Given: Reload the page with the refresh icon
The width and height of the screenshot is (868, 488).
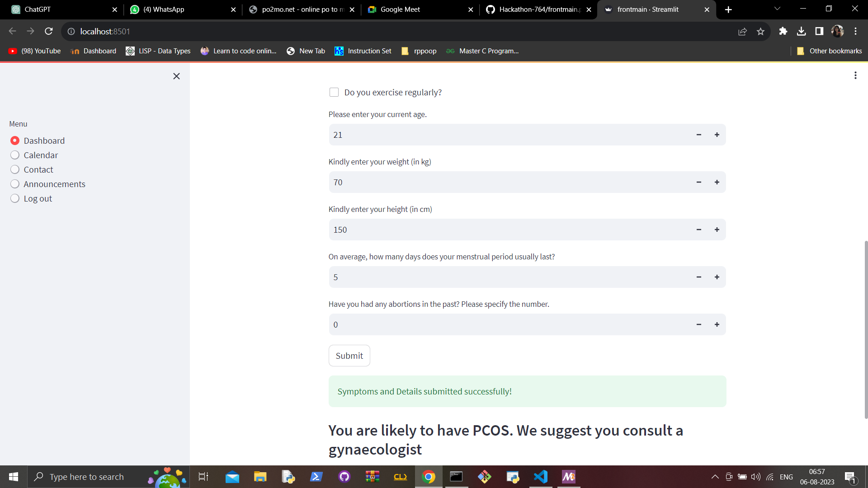Looking at the screenshot, I should pos(49,31).
